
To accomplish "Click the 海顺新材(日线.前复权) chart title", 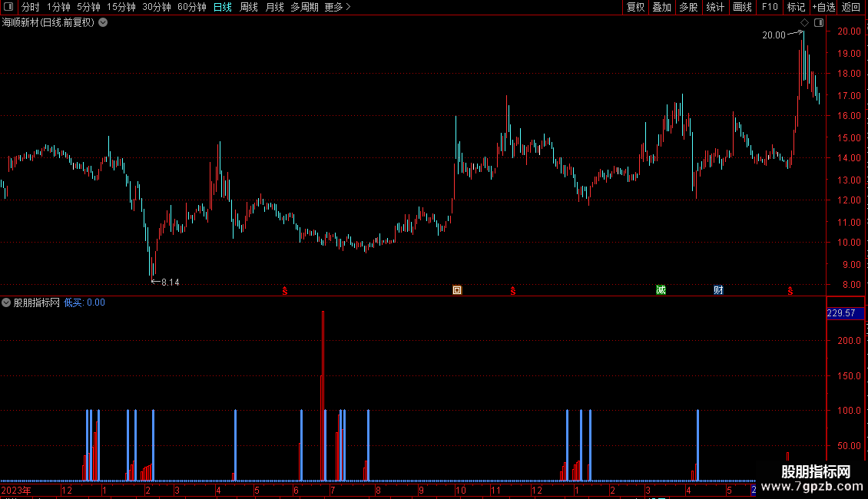I will (48, 23).
